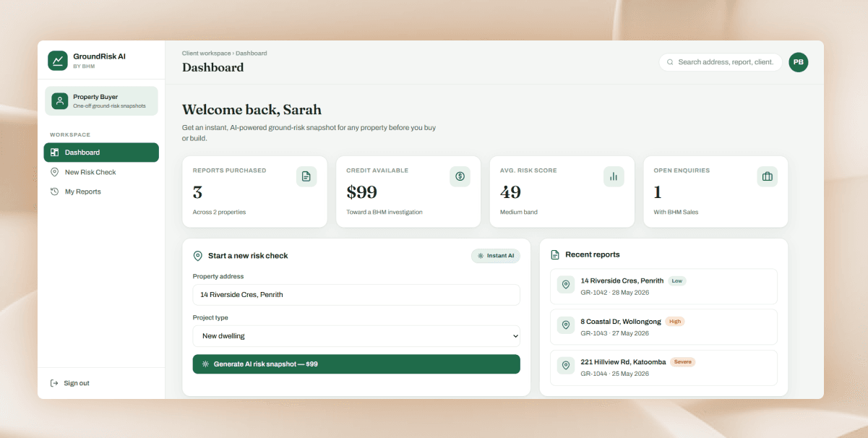Screen dimensions: 868x438
Task: Click the GroundRisk AI logo icon
Action: 58,61
